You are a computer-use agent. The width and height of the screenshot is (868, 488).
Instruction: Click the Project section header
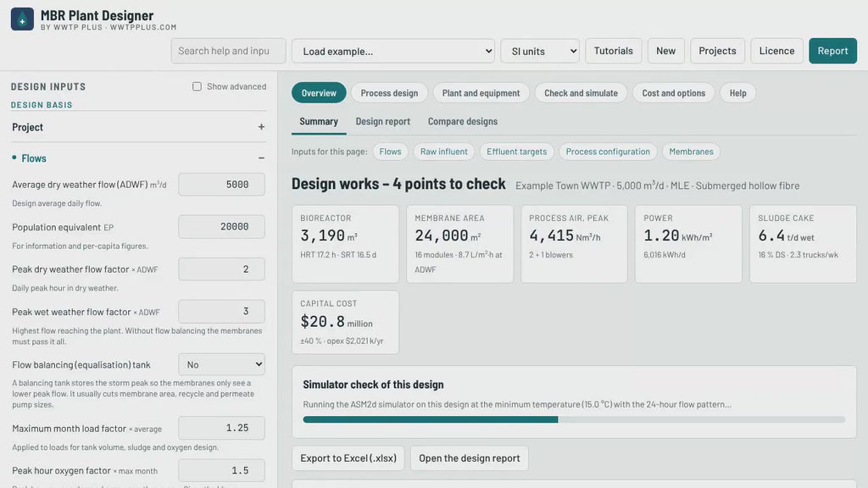[x=138, y=127]
